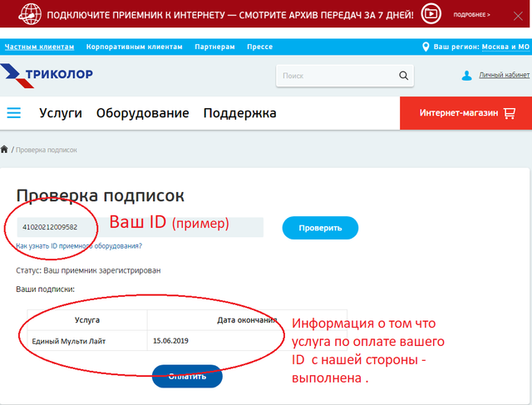The width and height of the screenshot is (532, 405).
Task: Click the search magnifier icon
Action: click(403, 76)
